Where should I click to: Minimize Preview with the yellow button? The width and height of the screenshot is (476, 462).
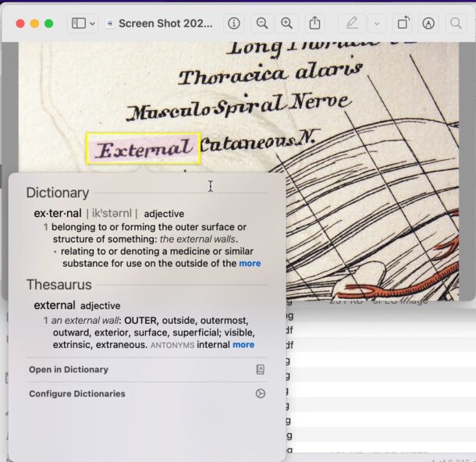click(x=34, y=23)
